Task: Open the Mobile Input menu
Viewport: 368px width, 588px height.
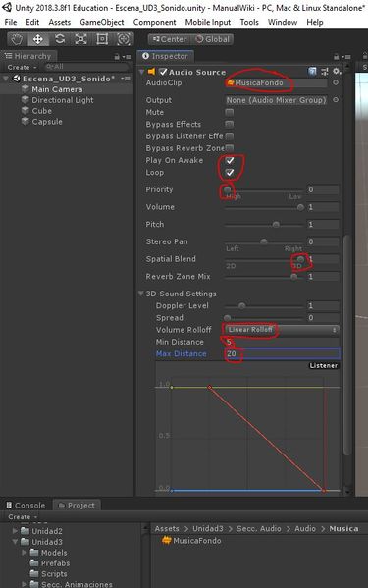Action: 208,23
